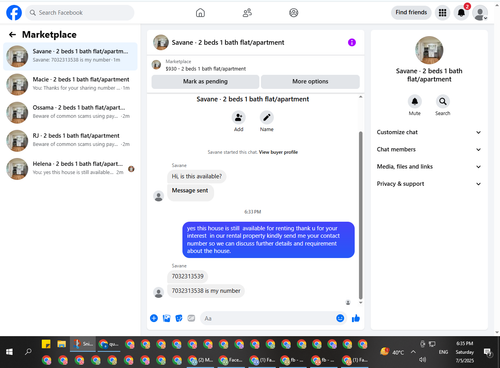
Task: Click the GIF icon in composer
Action: click(191, 318)
